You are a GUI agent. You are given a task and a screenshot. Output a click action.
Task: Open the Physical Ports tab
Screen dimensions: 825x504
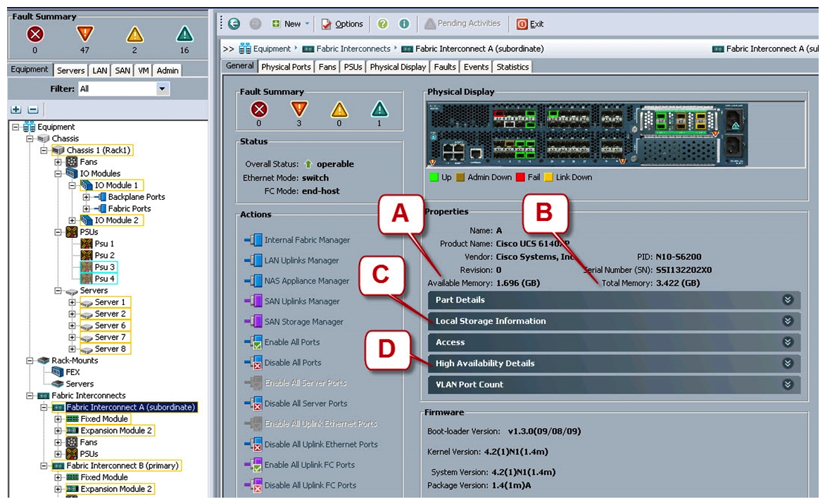click(286, 67)
